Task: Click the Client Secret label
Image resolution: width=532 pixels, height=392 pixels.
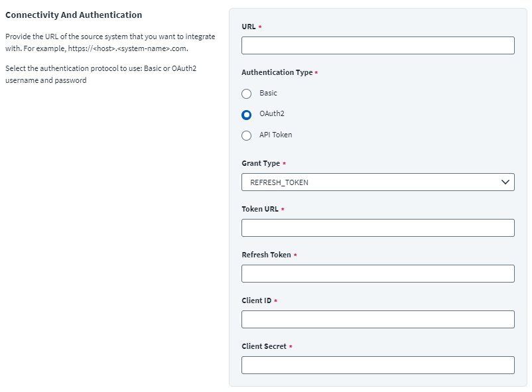Action: pos(264,346)
